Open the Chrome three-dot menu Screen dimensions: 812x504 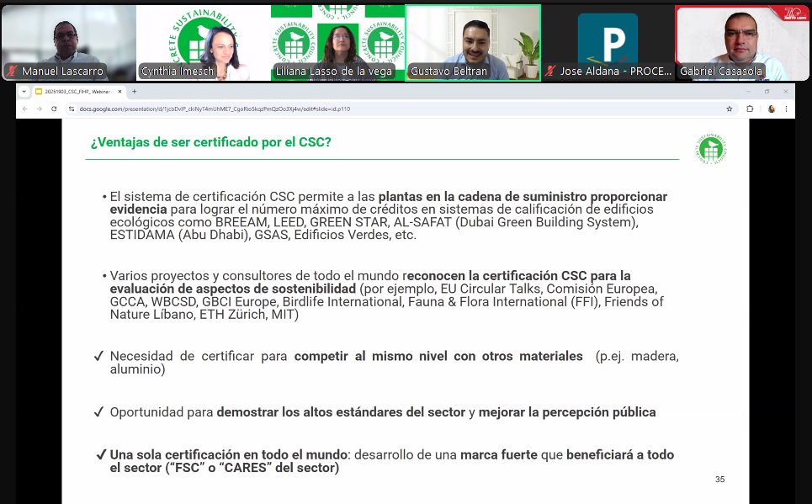point(786,109)
